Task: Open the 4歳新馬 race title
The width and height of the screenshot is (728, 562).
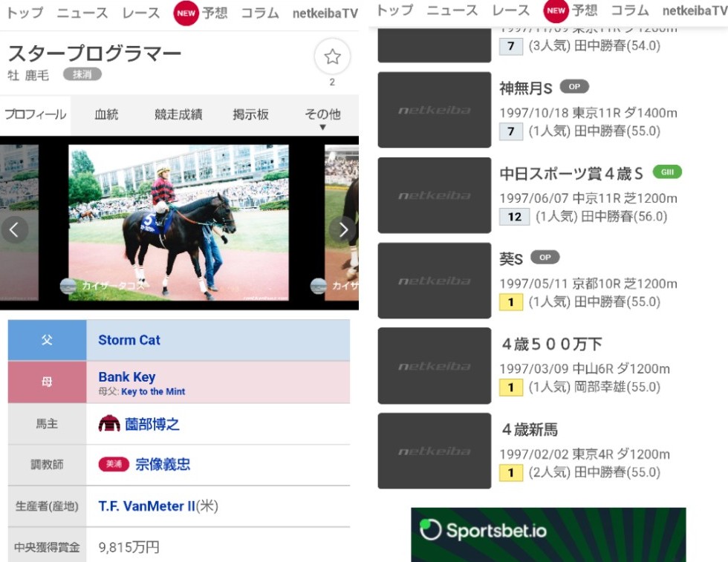Action: 530,429
